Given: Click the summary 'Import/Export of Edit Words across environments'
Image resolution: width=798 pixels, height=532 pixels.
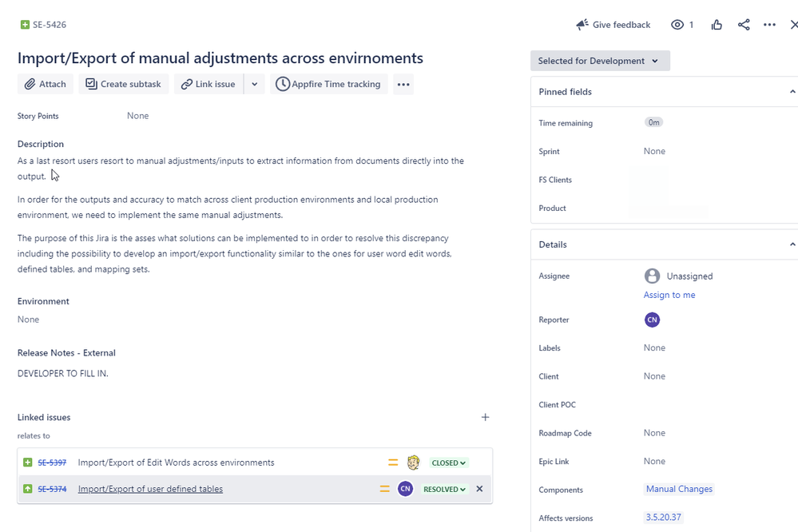Looking at the screenshot, I should click(176, 463).
